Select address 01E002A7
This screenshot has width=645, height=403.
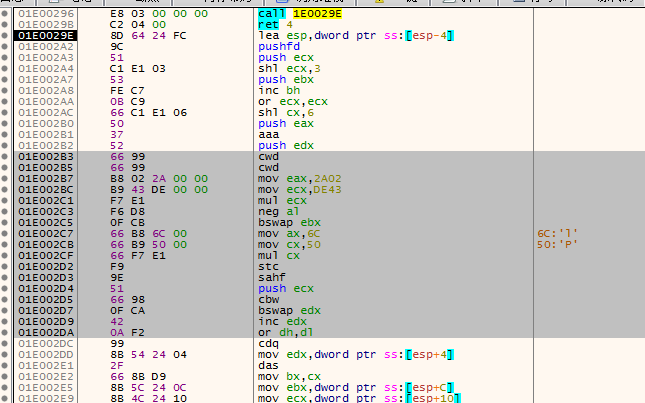[46, 80]
